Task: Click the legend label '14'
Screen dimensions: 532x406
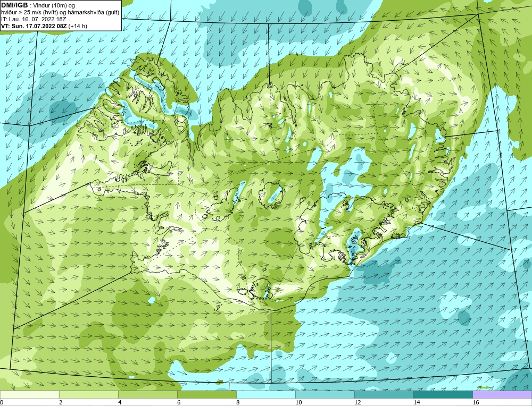Action: point(417,402)
